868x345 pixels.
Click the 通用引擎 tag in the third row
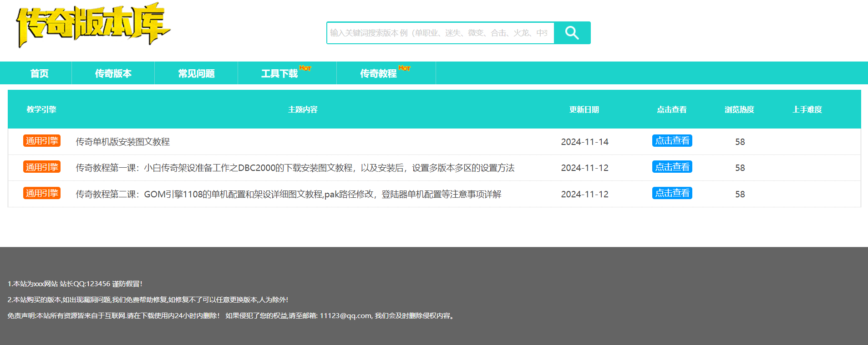coord(42,193)
